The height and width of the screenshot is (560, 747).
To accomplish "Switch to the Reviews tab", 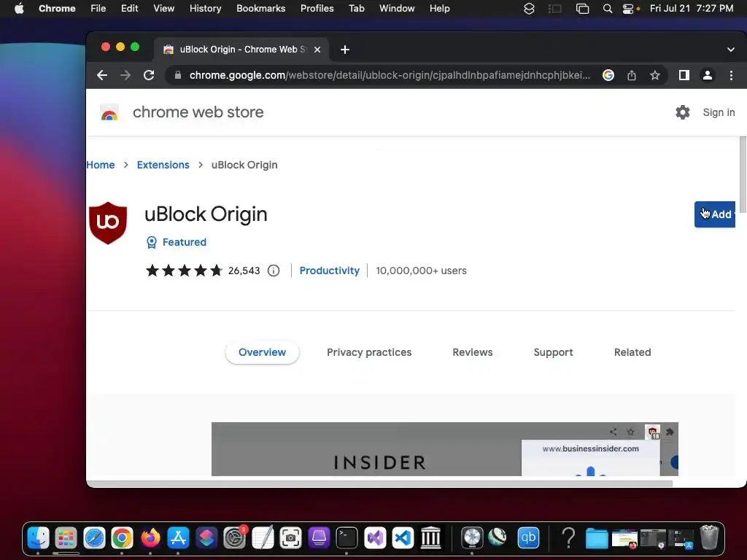I will coord(473,352).
